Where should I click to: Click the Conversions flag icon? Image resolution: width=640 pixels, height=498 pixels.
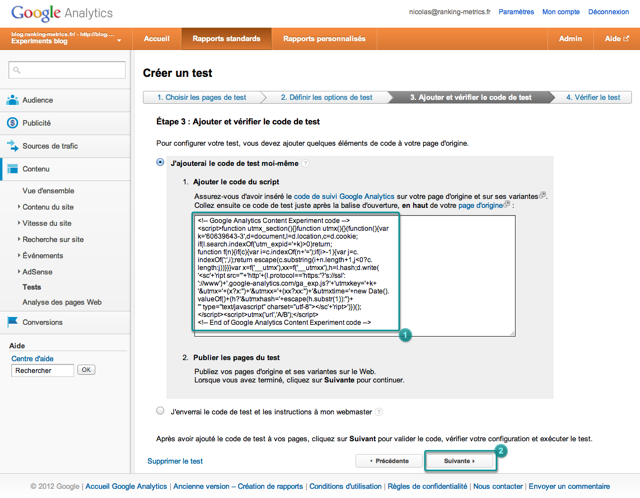pos(13,322)
